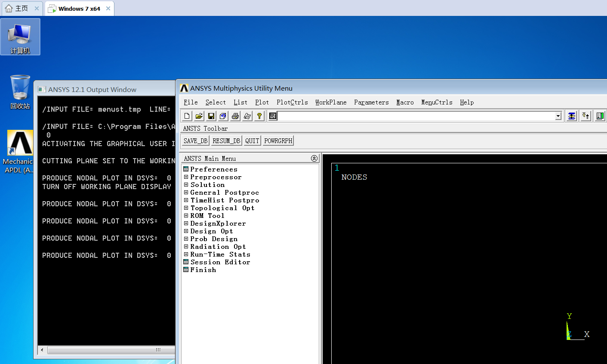The image size is (607, 364).
Task: Click the Pan-Zoom-Rotate cube icon
Action: (x=223, y=116)
